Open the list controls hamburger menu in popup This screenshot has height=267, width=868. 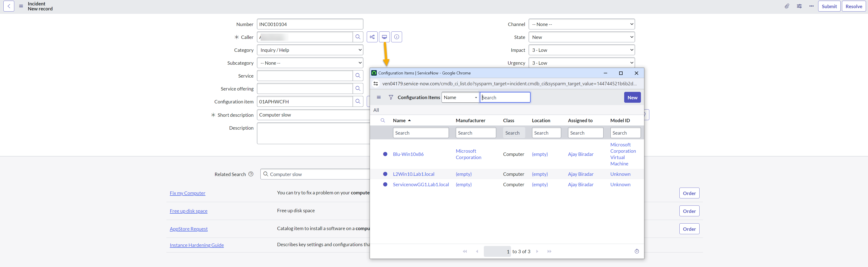[379, 97]
